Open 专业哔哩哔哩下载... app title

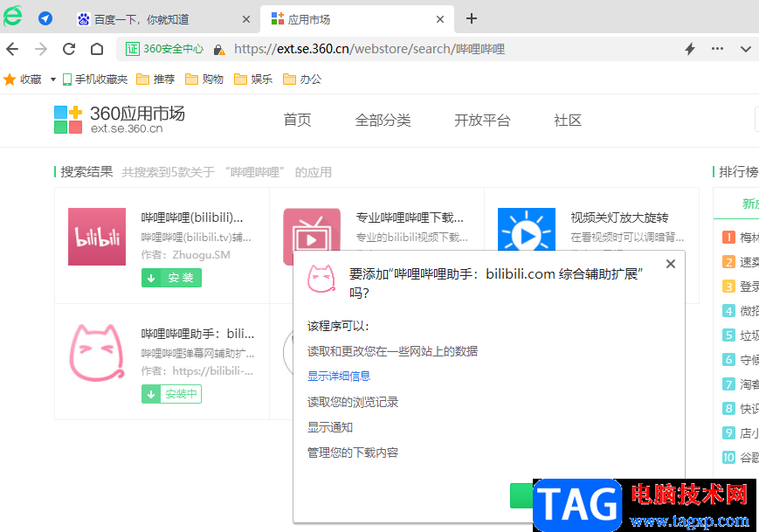pos(410,218)
